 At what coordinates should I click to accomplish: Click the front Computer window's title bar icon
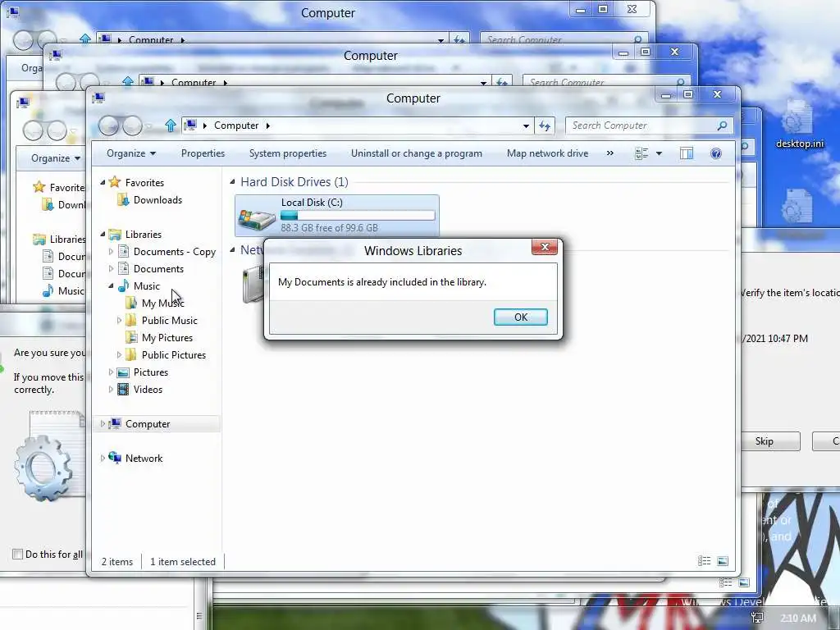click(x=98, y=98)
